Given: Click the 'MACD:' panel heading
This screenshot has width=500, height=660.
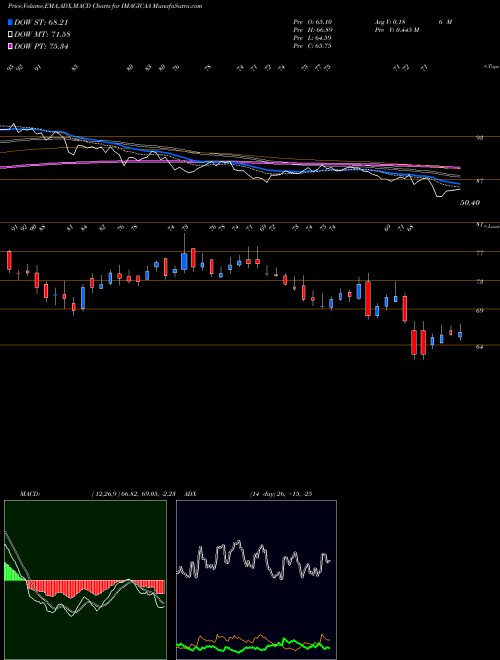Looking at the screenshot, I should pyautogui.click(x=29, y=493).
